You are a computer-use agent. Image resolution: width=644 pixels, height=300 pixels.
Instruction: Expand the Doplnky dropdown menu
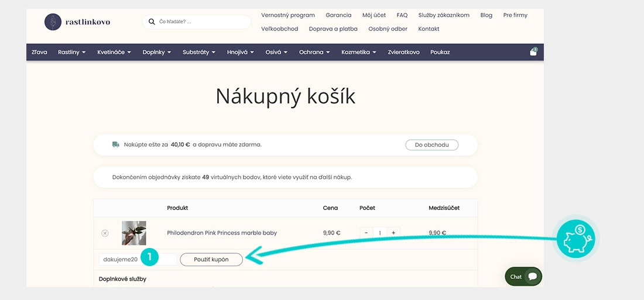[x=157, y=52]
